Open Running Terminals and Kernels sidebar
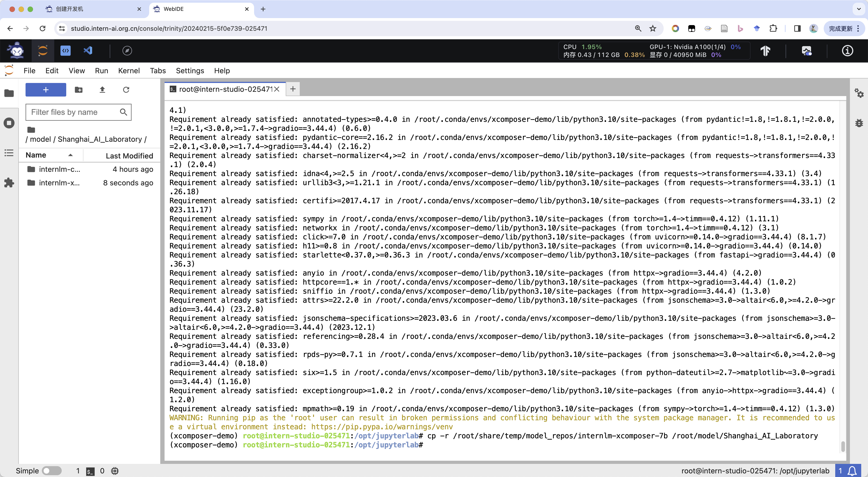The width and height of the screenshot is (868, 477). (x=9, y=123)
